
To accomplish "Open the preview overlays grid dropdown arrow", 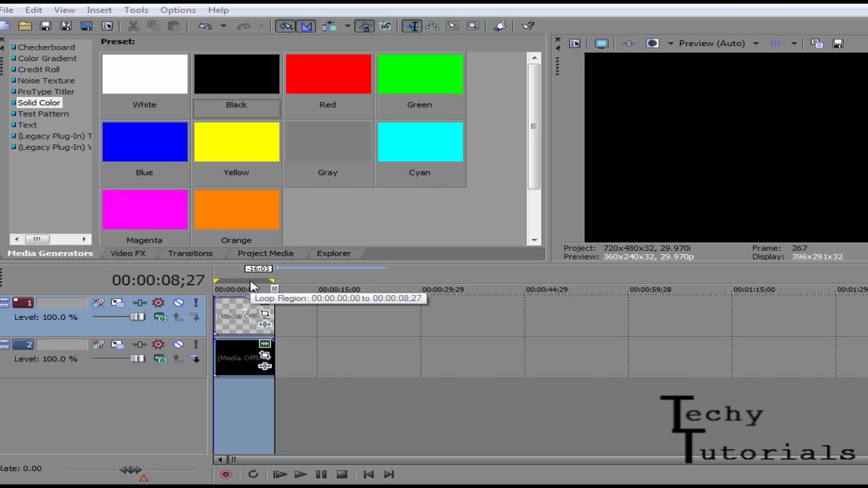I will click(x=793, y=43).
